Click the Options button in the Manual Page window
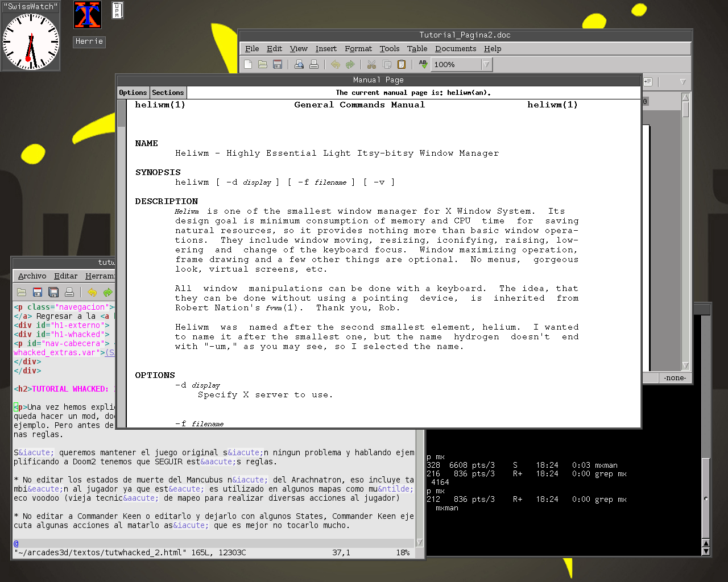The height and width of the screenshot is (582, 728). pos(133,93)
